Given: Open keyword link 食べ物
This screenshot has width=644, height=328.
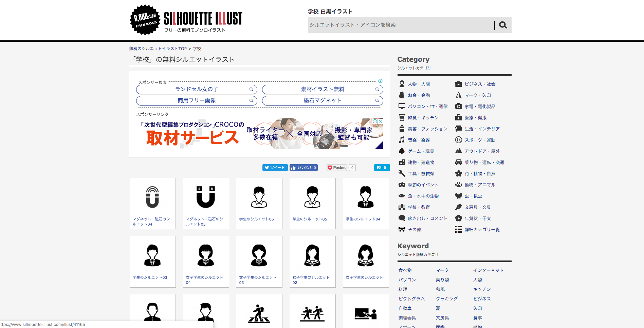Looking at the screenshot, I should (405, 270).
